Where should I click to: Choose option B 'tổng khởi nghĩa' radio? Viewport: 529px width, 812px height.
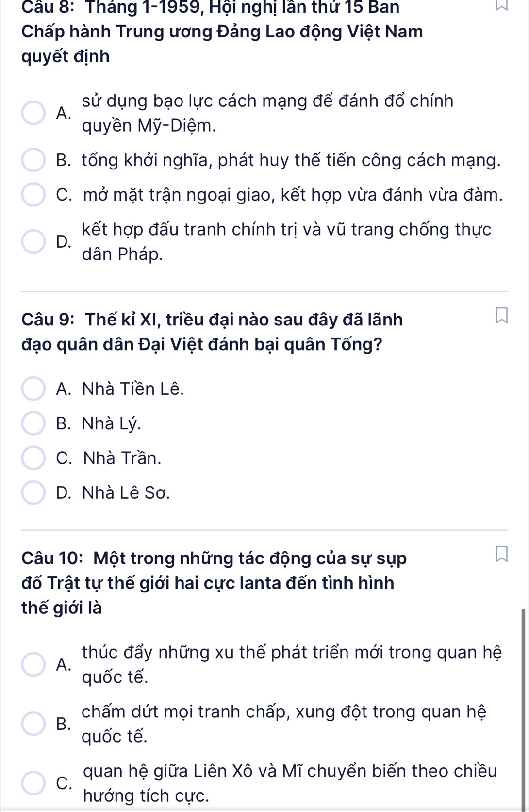33,160
